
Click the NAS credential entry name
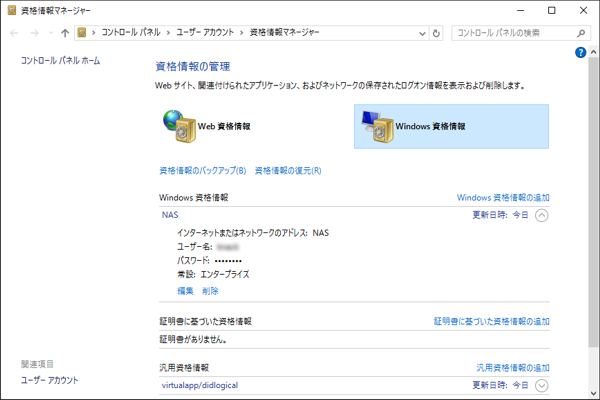pyautogui.click(x=170, y=215)
